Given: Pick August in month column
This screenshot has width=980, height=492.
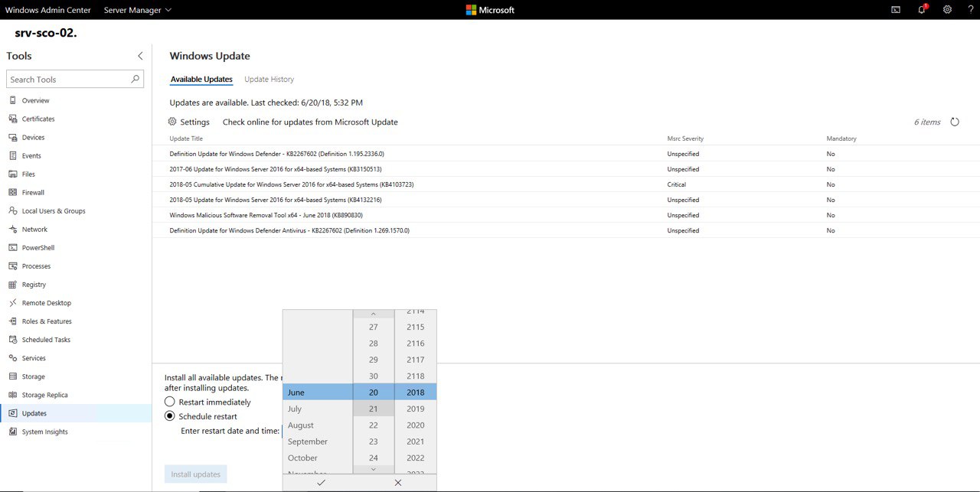Looking at the screenshot, I should [318, 425].
